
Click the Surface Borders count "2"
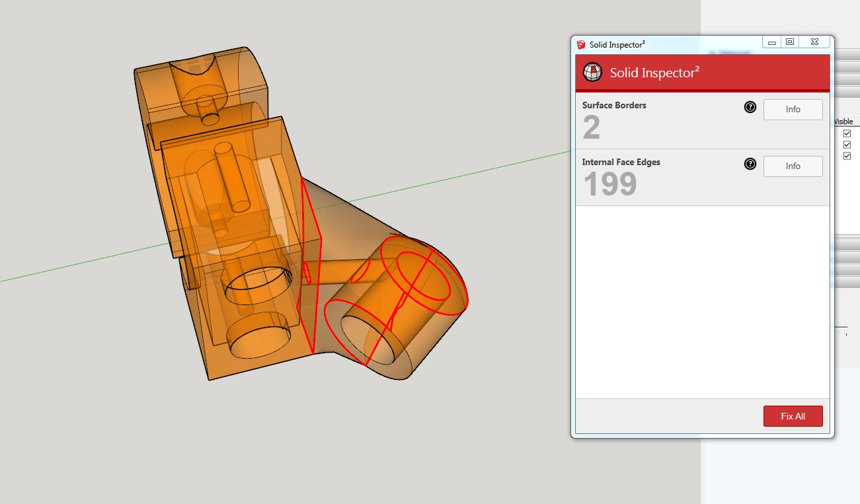[592, 127]
